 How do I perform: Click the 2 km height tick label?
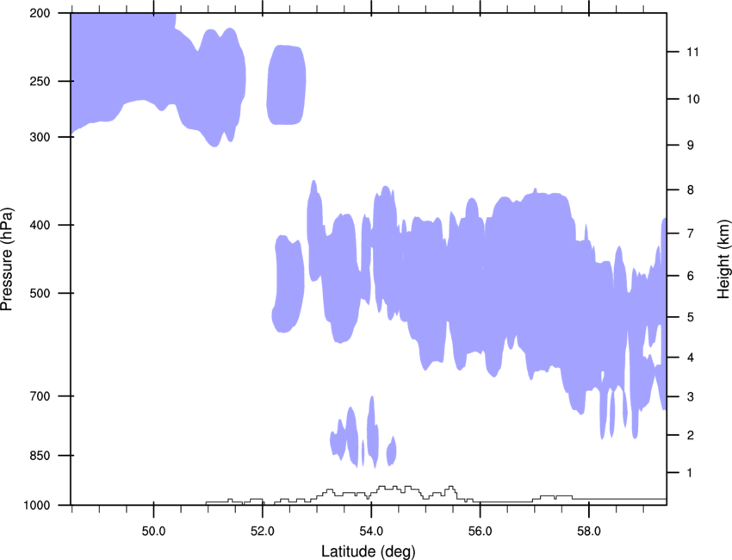tap(691, 435)
